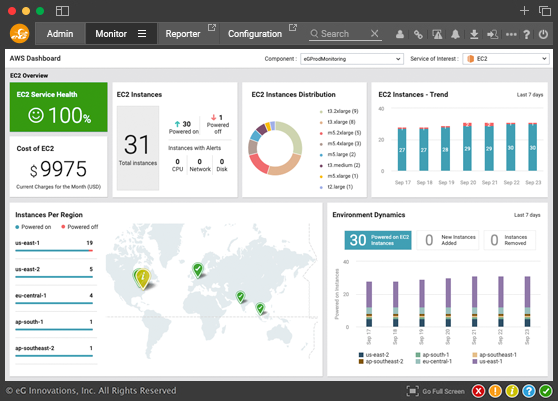Click the orange exclamation major status icon
558x401 pixels.
click(x=495, y=391)
